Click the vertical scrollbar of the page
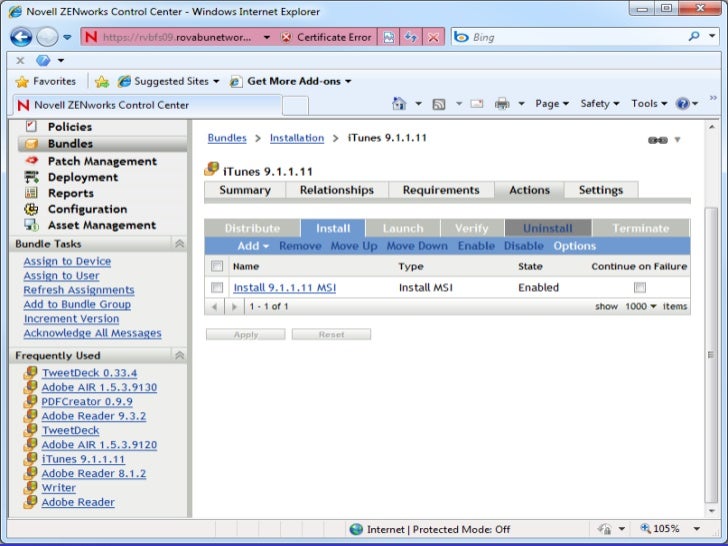This screenshot has width=728, height=546. (712, 355)
